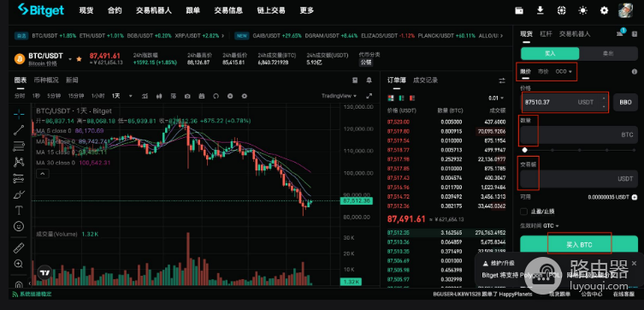
Task: Open the settings gear icon
Action: 604,10
